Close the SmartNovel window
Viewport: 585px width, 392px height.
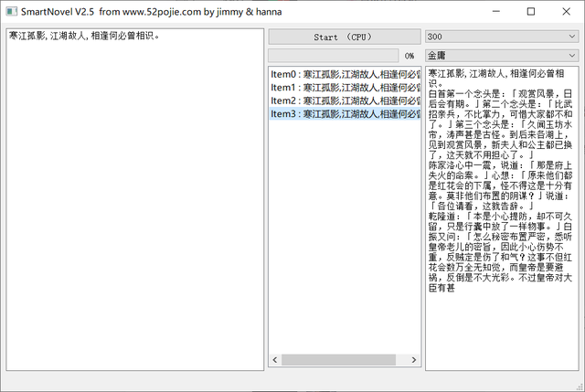(x=566, y=12)
